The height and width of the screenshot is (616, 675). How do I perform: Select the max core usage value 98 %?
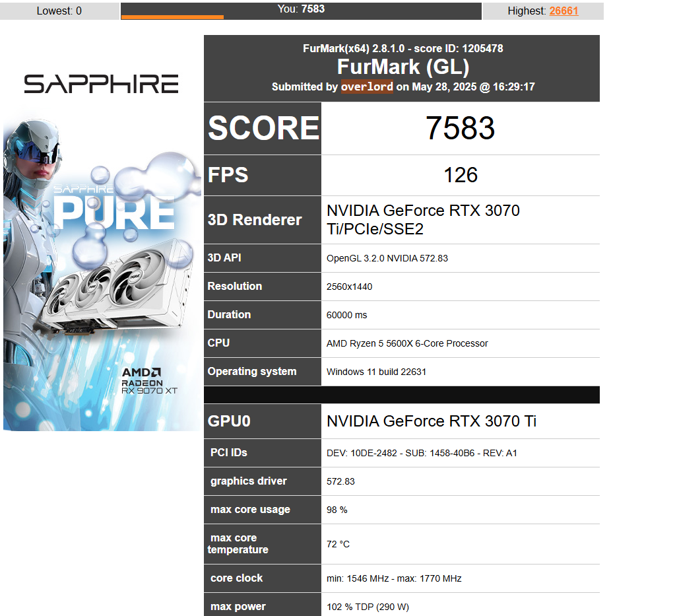[337, 510]
